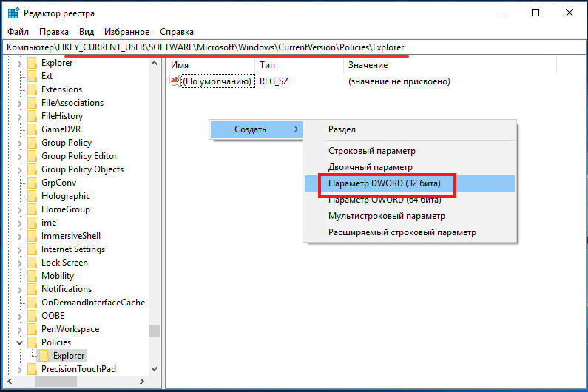Select the Notifications tree item label
This screenshot has width=588, height=392.
click(x=67, y=289)
